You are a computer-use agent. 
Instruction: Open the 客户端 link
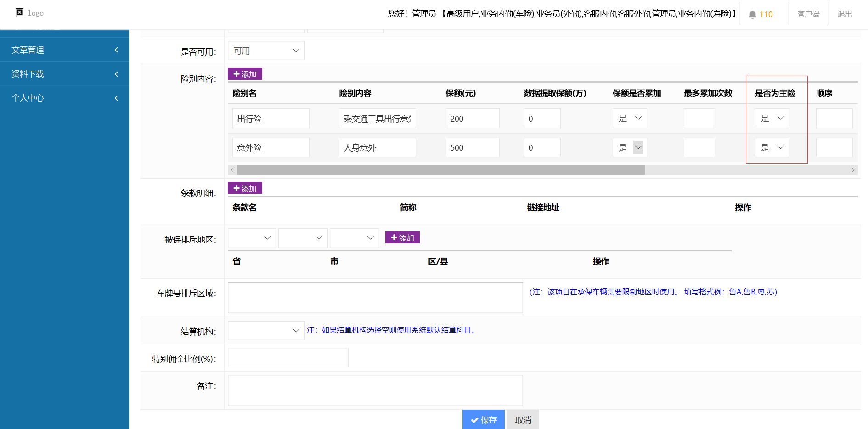point(808,14)
